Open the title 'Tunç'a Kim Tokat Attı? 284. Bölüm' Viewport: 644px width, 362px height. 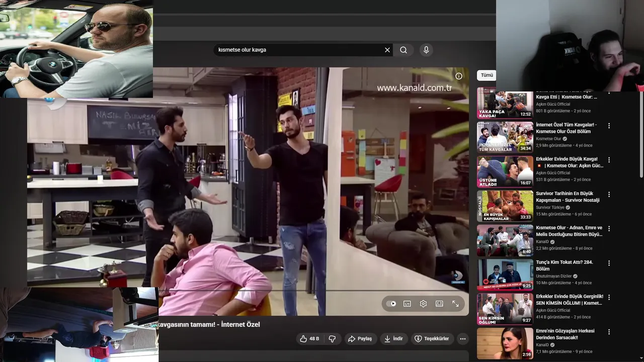coord(565,265)
